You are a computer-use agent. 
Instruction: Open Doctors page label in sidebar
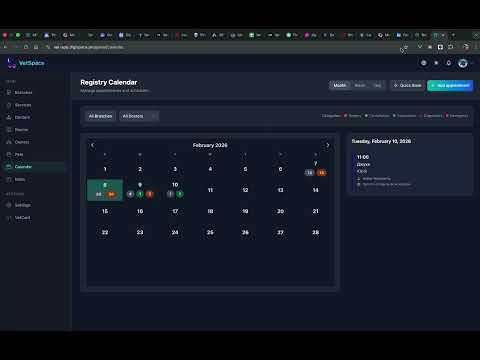(22, 117)
